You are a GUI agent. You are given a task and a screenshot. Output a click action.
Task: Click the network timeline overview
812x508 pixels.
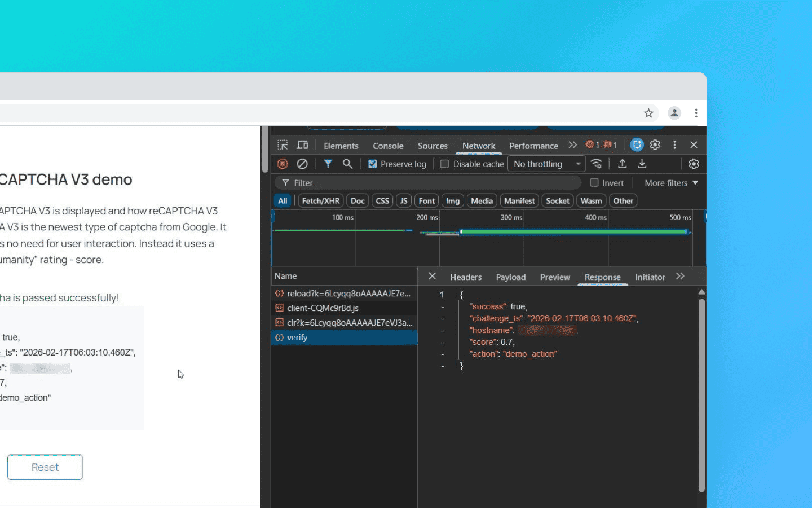coord(488,238)
